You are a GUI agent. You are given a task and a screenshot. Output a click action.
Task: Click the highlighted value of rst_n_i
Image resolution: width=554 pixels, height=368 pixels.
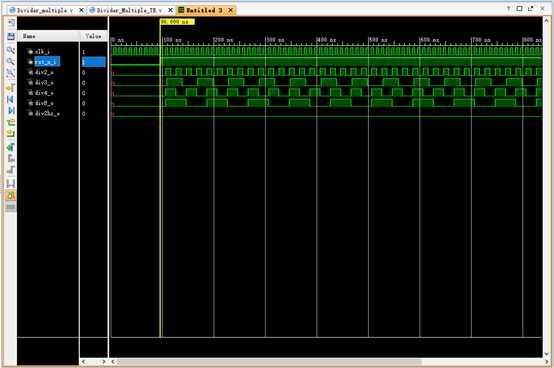pos(94,62)
